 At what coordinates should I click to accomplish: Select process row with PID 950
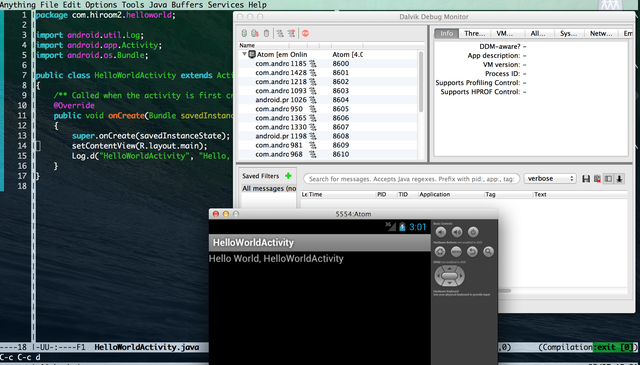click(x=329, y=109)
